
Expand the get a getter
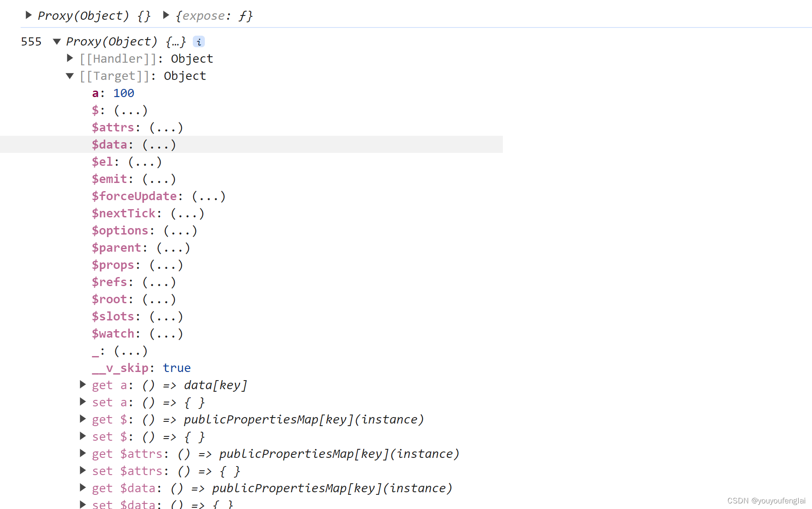(x=83, y=385)
